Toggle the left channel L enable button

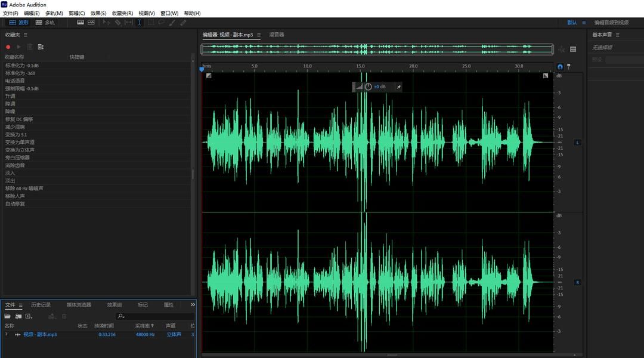coord(577,143)
